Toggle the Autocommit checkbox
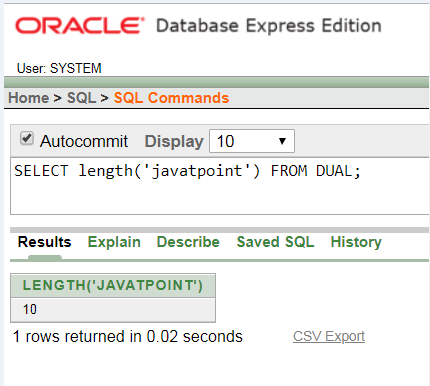 (27, 138)
